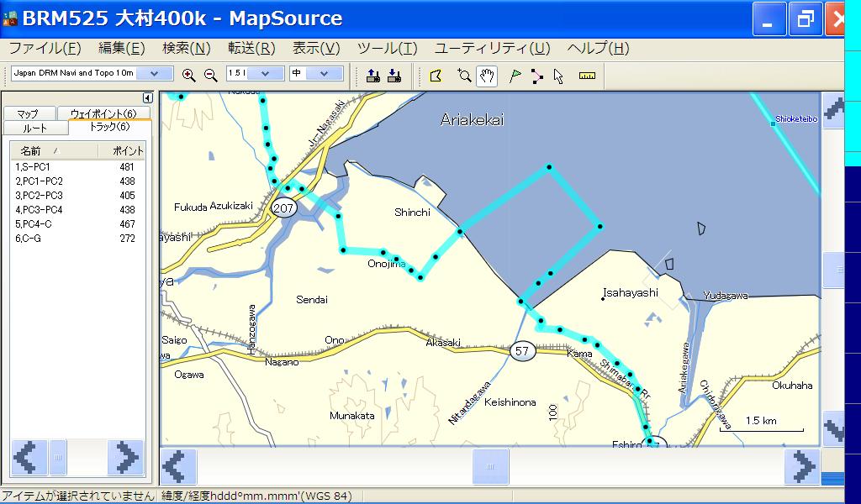Select the measure distance ruler tool
This screenshot has height=504, width=861.
tap(587, 76)
